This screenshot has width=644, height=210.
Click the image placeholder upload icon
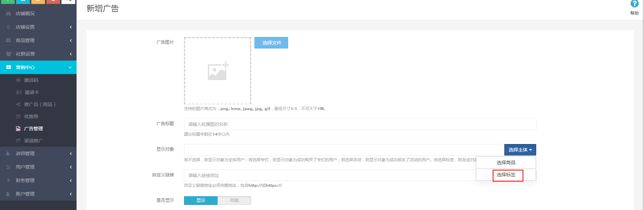(x=218, y=71)
